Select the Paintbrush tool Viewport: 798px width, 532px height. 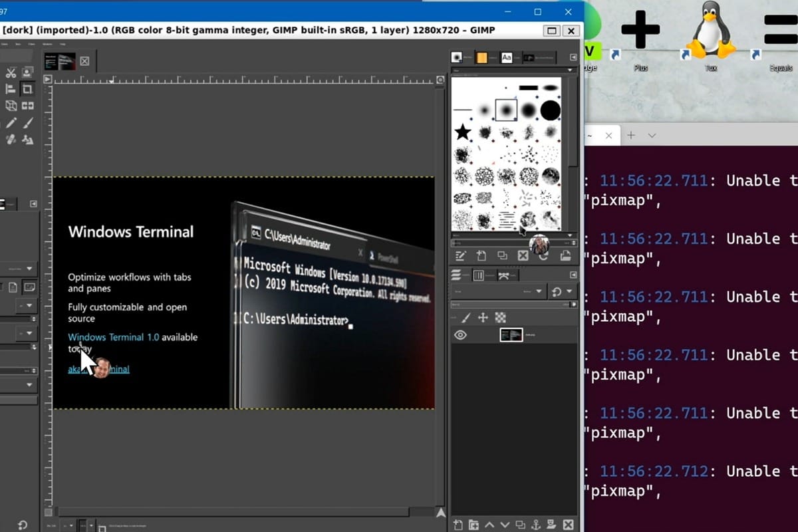click(x=29, y=122)
